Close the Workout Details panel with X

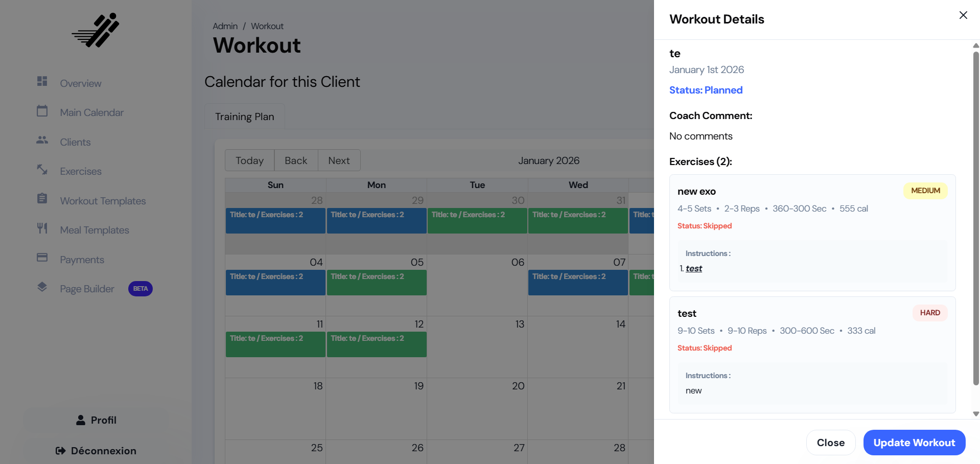coord(963,15)
